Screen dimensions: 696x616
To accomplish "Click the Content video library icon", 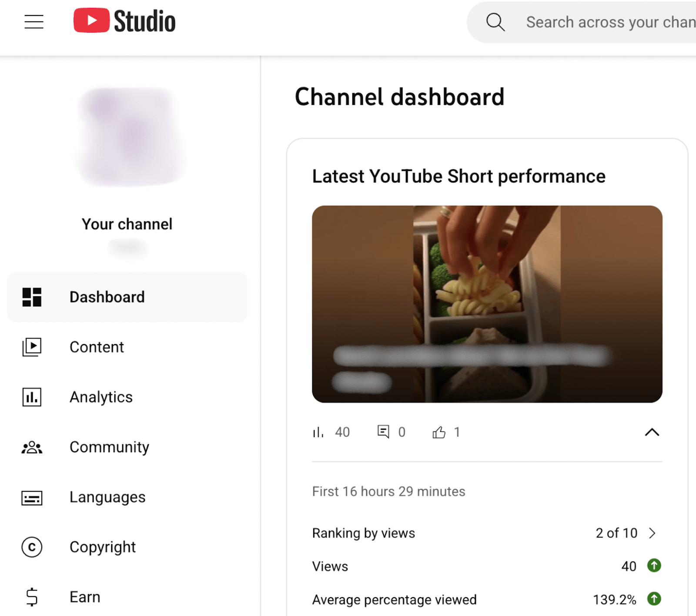I will [x=32, y=347].
